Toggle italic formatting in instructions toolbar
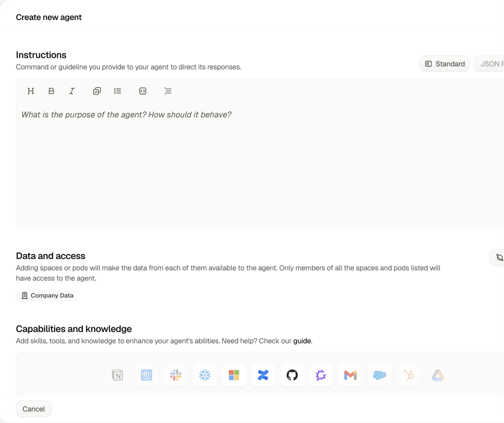 (x=72, y=91)
